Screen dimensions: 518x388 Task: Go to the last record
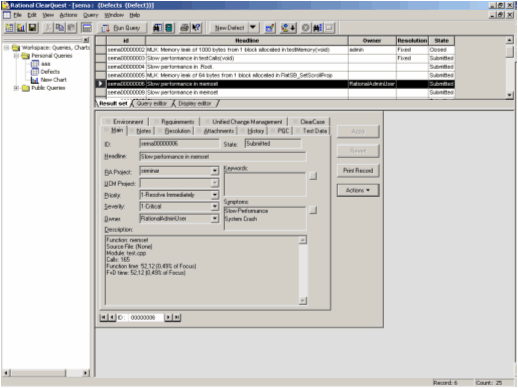click(x=177, y=317)
